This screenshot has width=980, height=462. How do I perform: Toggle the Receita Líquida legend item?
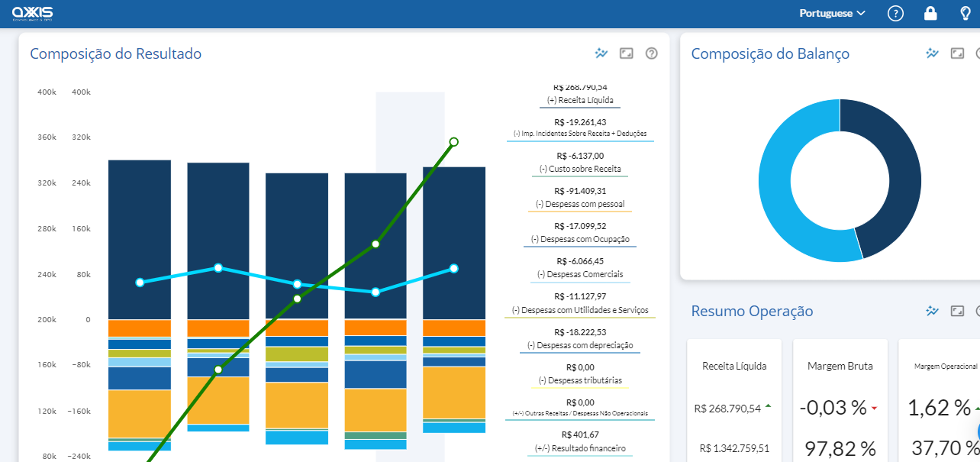click(x=580, y=100)
